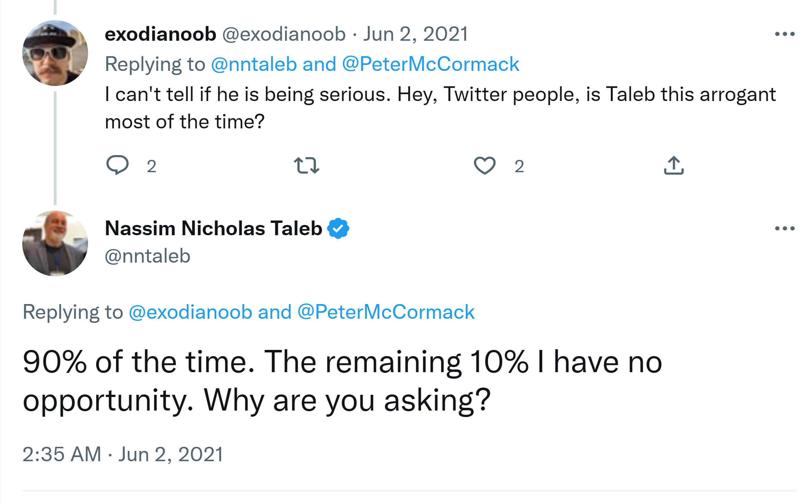812x504 pixels.
Task: Click the exodianoob display name
Action: pos(160,34)
